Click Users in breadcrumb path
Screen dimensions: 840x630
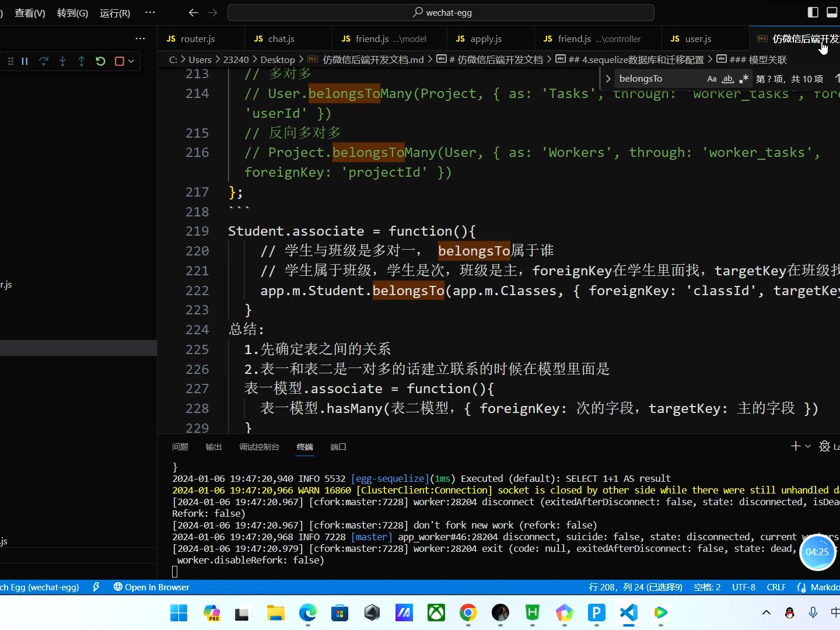[x=200, y=60]
